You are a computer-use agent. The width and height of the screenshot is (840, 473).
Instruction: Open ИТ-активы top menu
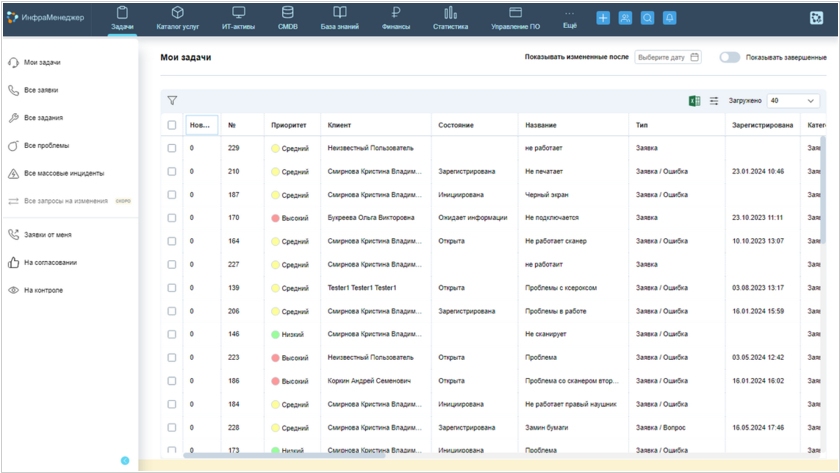(238, 18)
